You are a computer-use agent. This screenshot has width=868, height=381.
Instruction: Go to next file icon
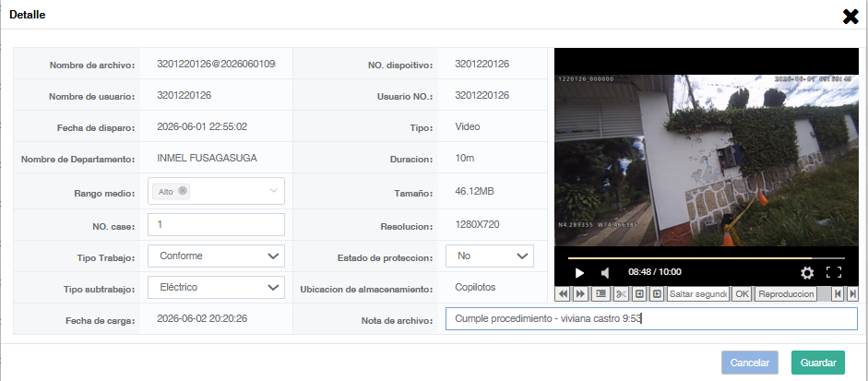tap(852, 294)
